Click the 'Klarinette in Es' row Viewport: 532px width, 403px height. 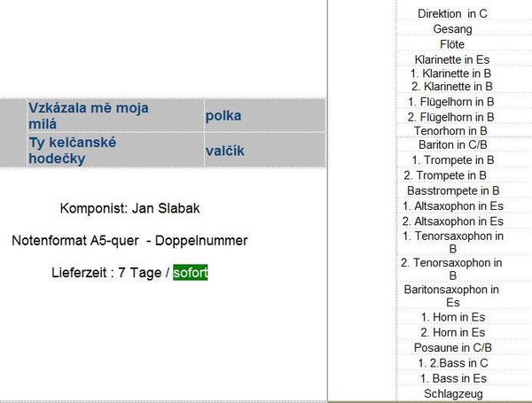coord(452,59)
